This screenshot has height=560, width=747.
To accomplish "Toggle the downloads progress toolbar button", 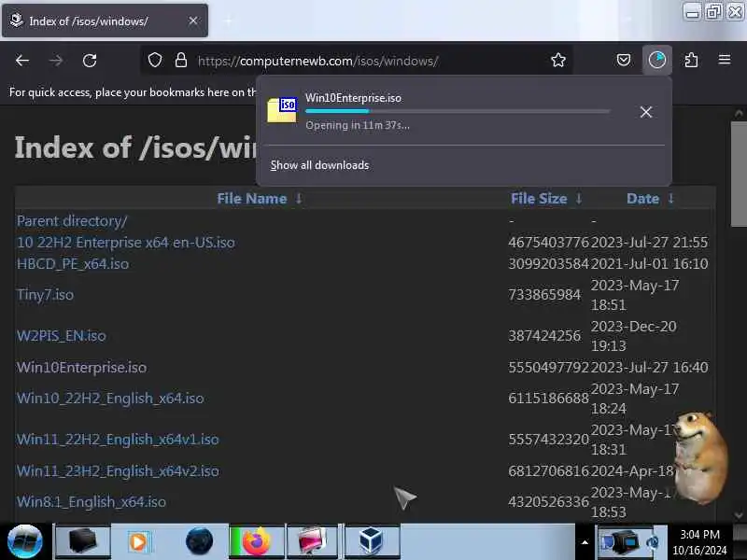I will 657,60.
